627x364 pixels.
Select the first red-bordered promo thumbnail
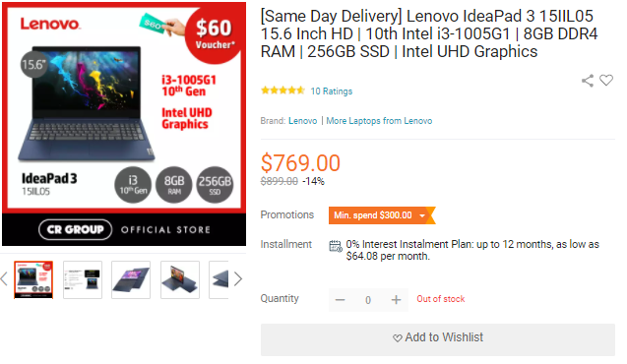33,279
